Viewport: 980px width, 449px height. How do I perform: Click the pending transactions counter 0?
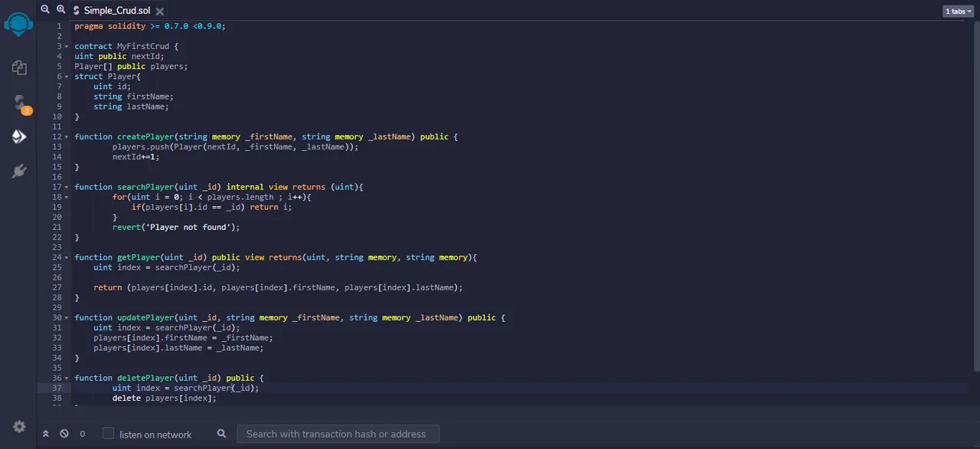pyautogui.click(x=83, y=434)
